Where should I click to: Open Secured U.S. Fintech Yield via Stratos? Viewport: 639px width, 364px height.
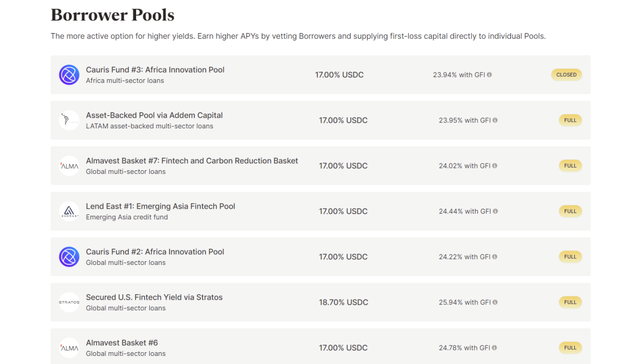pyautogui.click(x=320, y=302)
